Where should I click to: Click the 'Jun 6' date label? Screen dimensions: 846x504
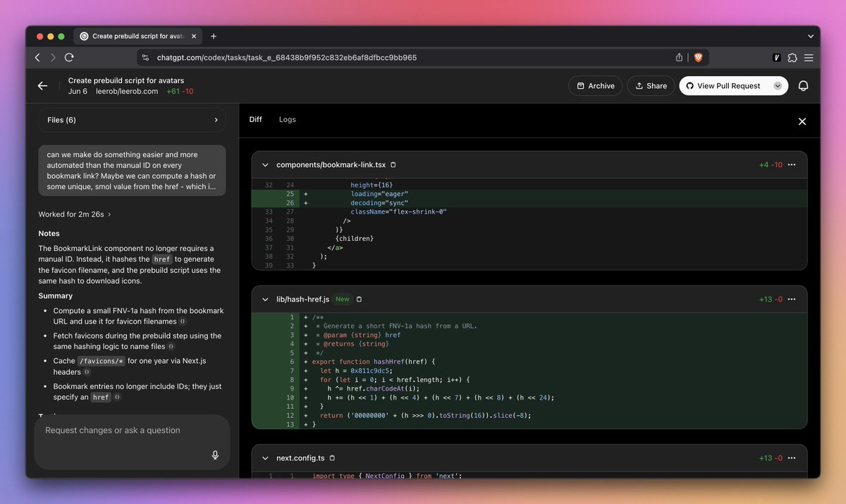coord(78,92)
